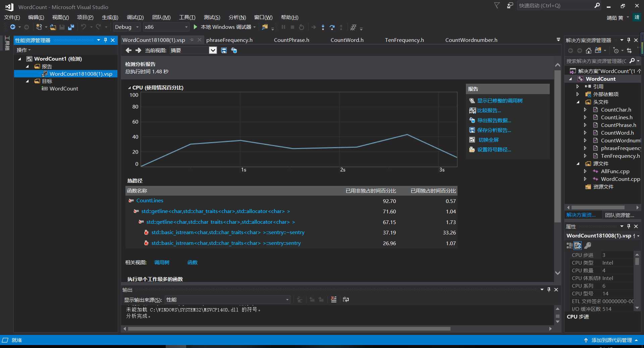
Task: Collapse the CPU usage chart section
Action: (x=129, y=88)
